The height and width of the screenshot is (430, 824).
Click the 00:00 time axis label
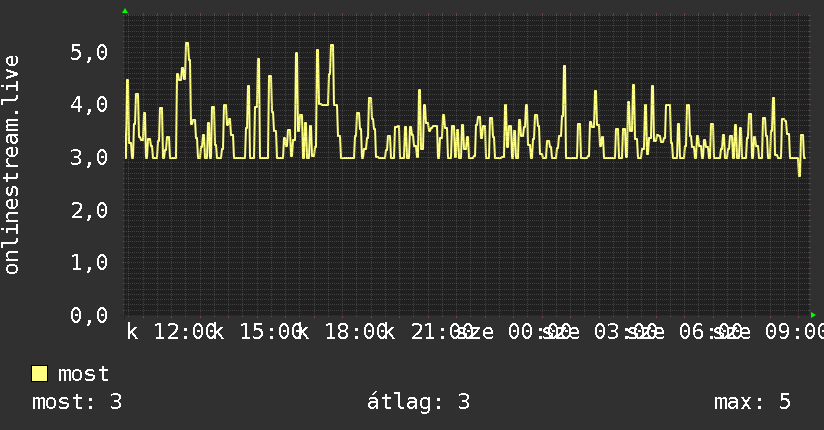(540, 332)
